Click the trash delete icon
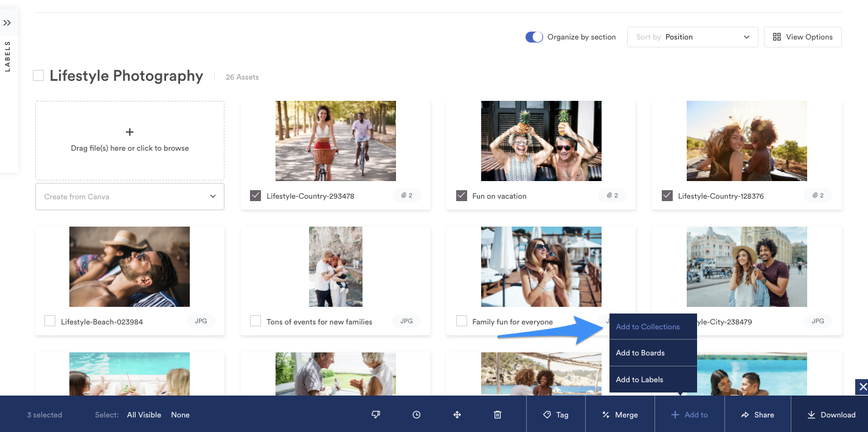Viewport: 868px width, 432px height. click(x=498, y=414)
